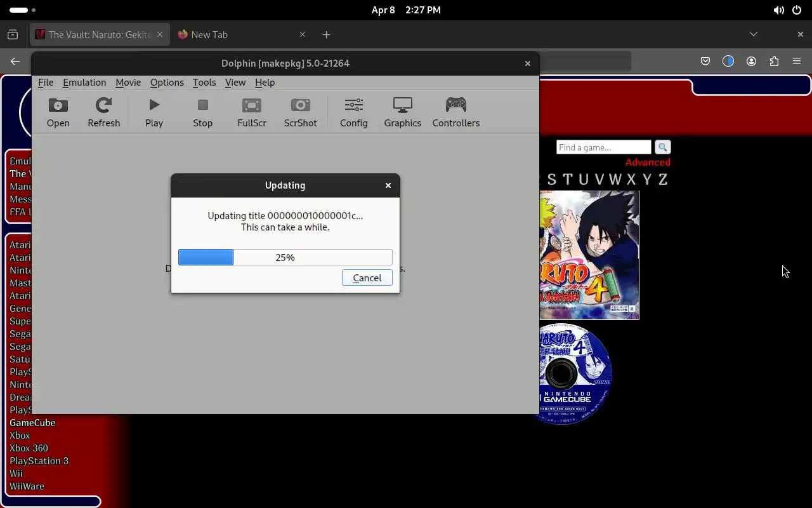Click the volume icon in system tray
The image size is (812, 508).
(x=778, y=10)
